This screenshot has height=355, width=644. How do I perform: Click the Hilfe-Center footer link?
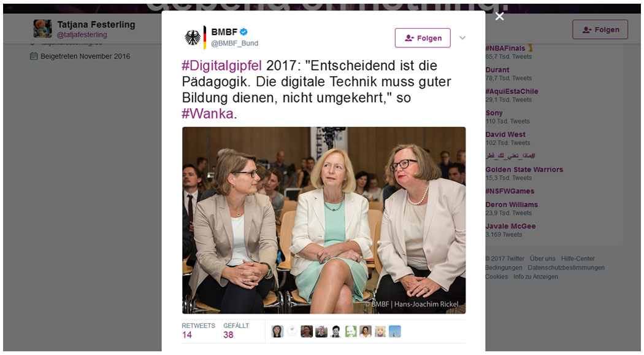(578, 259)
